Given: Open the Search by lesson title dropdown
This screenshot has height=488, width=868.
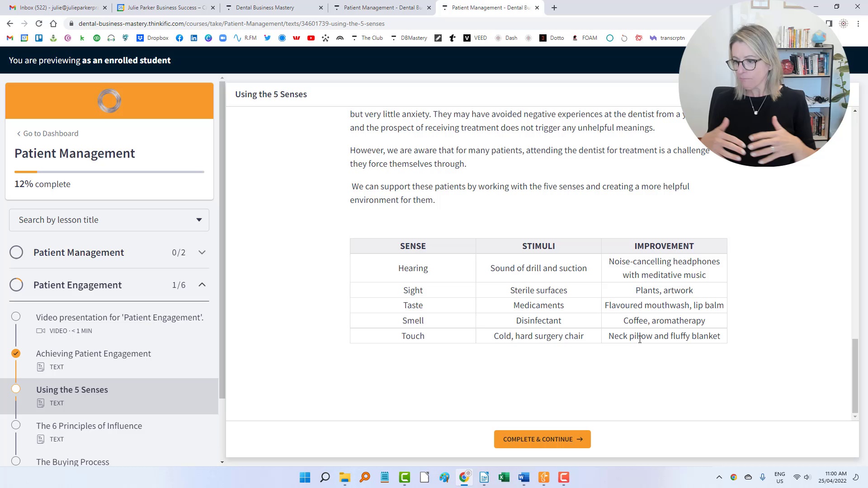Looking at the screenshot, I should 109,220.
